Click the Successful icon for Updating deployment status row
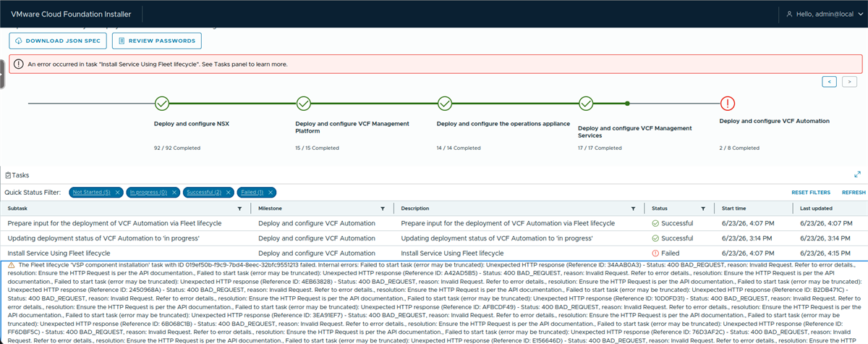Image resolution: width=868 pixels, height=344 pixels. (655, 238)
